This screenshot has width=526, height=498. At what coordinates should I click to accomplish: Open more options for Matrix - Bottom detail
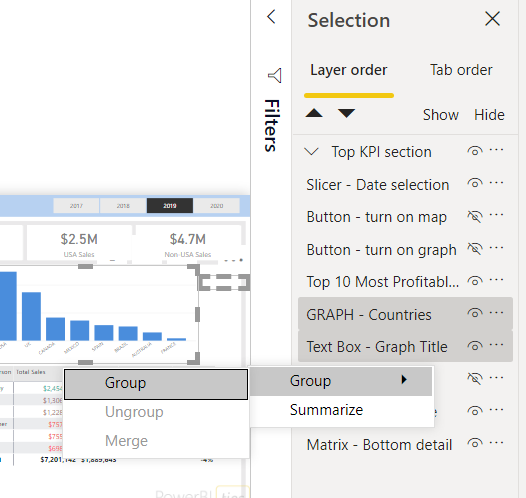(x=496, y=443)
